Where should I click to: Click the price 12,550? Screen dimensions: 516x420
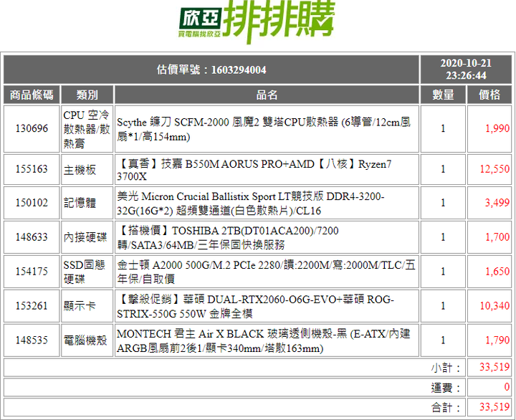point(494,169)
